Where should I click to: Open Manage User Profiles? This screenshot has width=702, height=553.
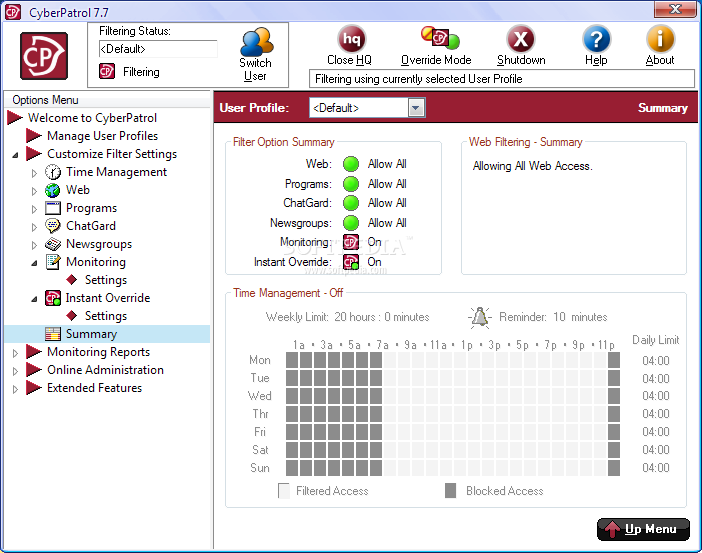tap(102, 136)
